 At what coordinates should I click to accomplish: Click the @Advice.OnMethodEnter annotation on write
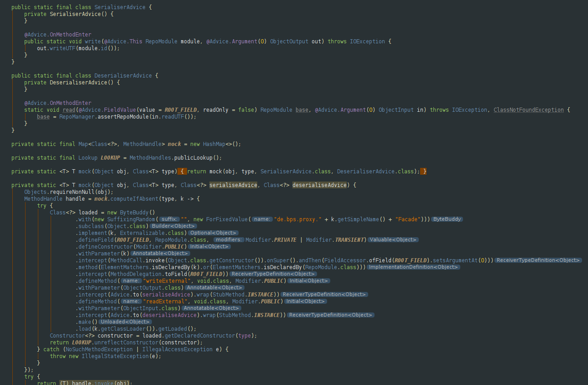pos(57,34)
